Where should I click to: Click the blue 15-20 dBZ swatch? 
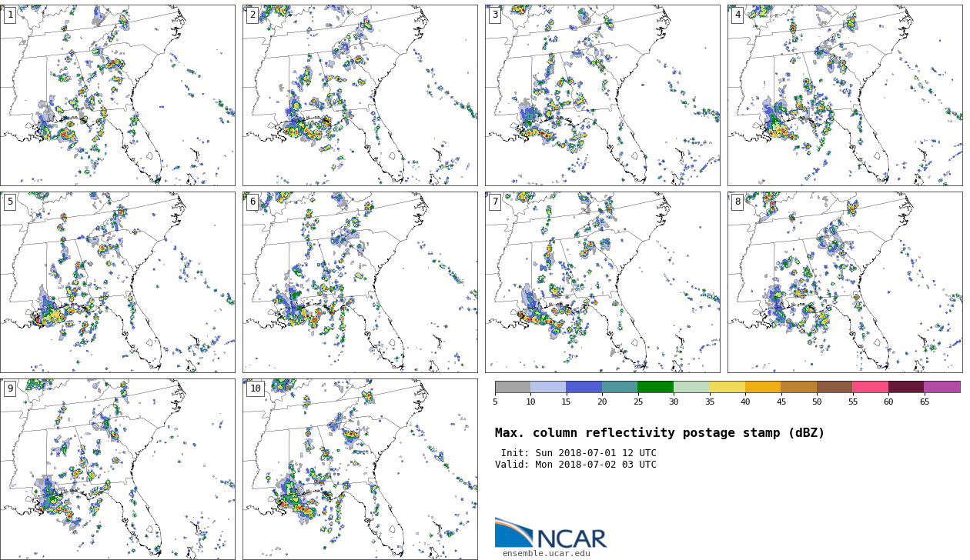click(x=584, y=387)
